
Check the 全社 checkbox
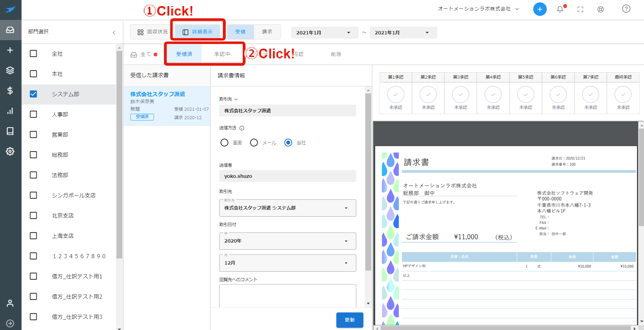pyautogui.click(x=33, y=54)
